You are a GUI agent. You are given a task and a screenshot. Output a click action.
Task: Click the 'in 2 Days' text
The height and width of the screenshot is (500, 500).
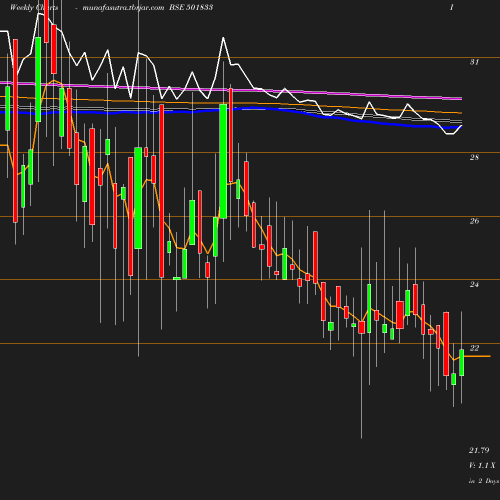coord(484,481)
